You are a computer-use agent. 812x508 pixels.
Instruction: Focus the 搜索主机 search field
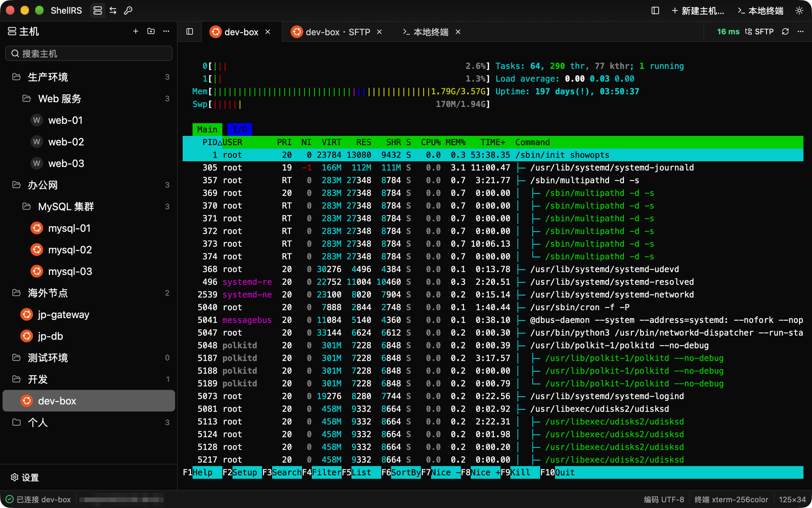point(89,53)
